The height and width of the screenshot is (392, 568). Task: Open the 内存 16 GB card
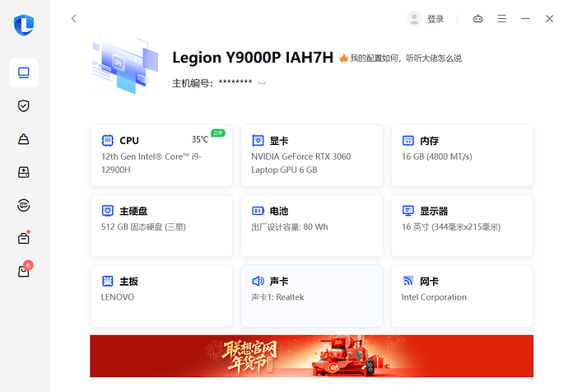tap(462, 156)
